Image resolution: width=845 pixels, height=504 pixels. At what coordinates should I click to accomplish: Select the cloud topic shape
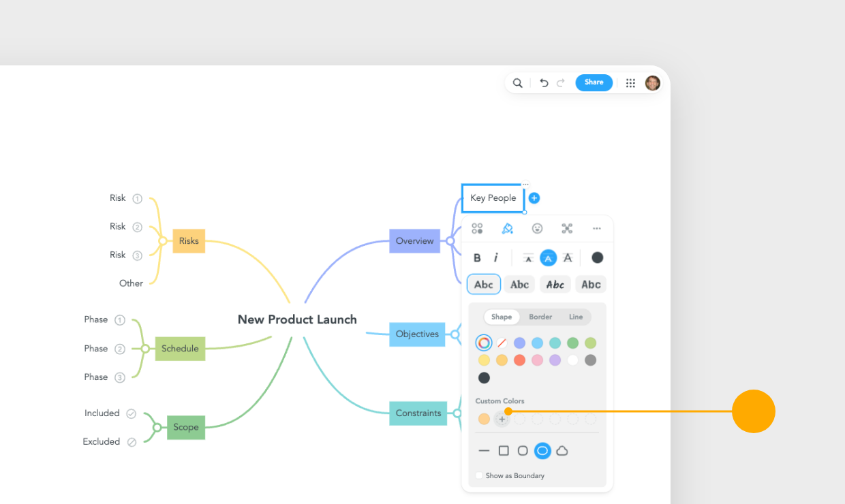click(562, 450)
